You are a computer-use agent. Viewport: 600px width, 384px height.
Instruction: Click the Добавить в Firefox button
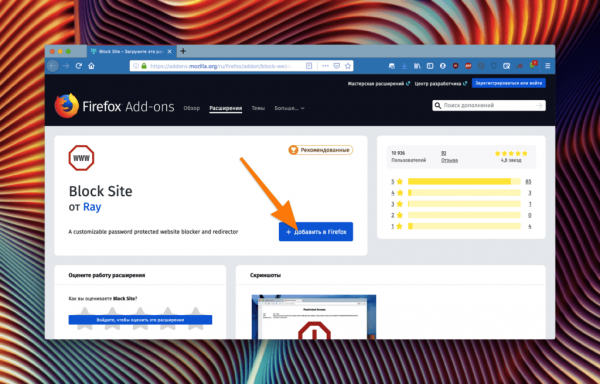316,232
